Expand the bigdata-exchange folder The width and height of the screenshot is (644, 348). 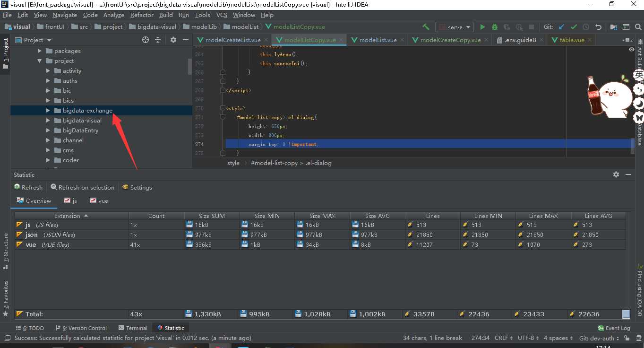coord(48,111)
